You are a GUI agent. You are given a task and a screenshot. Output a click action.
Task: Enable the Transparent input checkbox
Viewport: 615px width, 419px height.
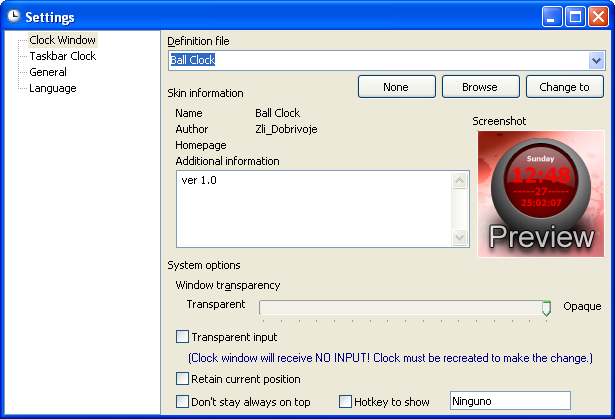pos(182,337)
